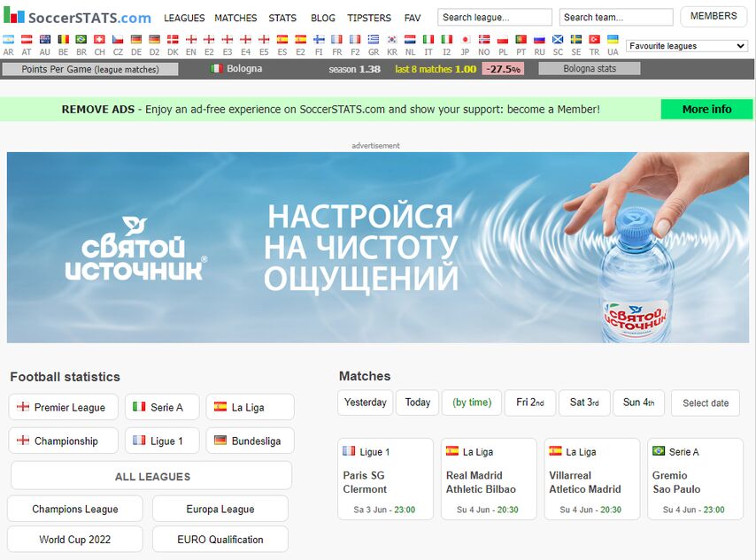Open England league via EN flag
756x560 pixels.
click(x=191, y=40)
